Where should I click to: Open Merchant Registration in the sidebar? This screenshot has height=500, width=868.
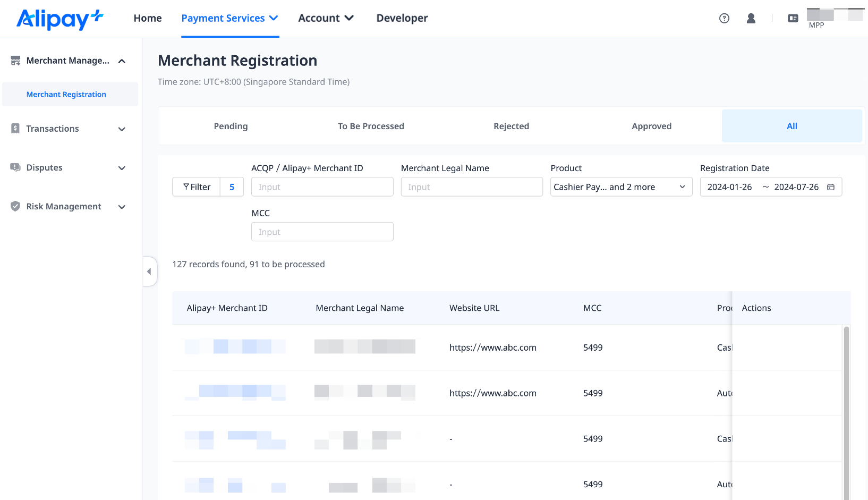point(66,95)
